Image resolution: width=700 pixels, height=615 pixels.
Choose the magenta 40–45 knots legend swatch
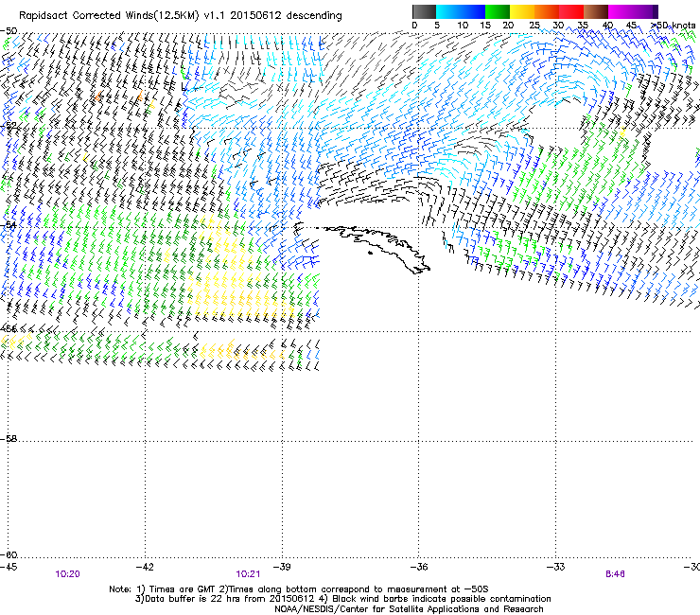(x=621, y=11)
